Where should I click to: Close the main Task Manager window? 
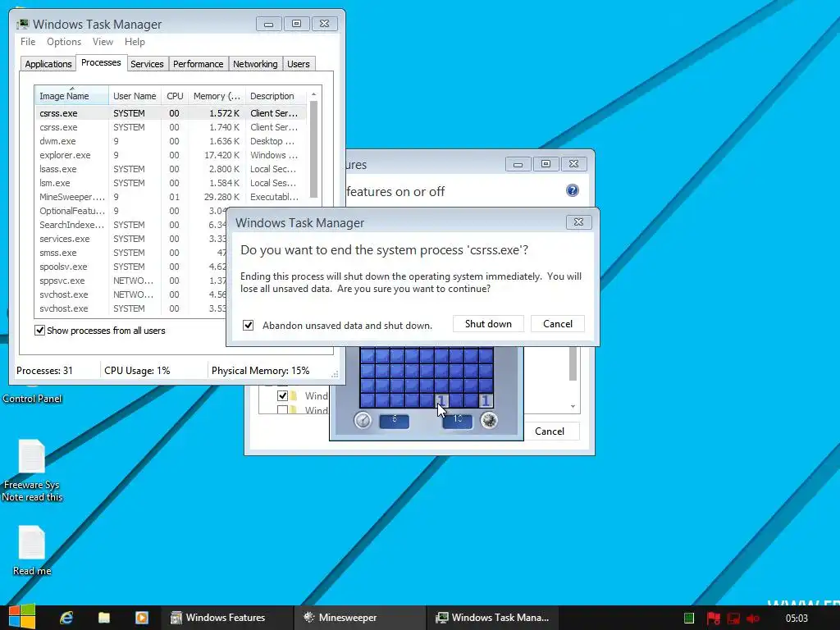[324, 24]
